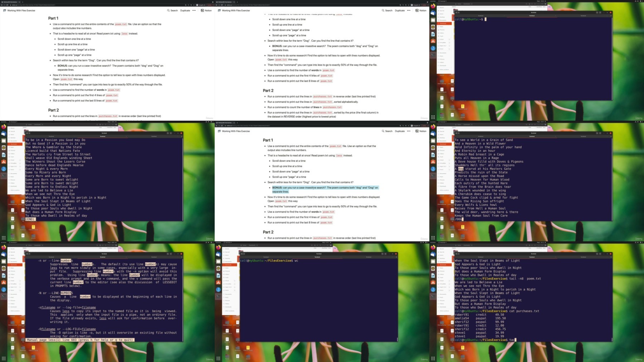This screenshot has height=362, width=644.
Task: Open Firefox from dock beside the empty terminal prompt
Action: (x=433, y=6)
